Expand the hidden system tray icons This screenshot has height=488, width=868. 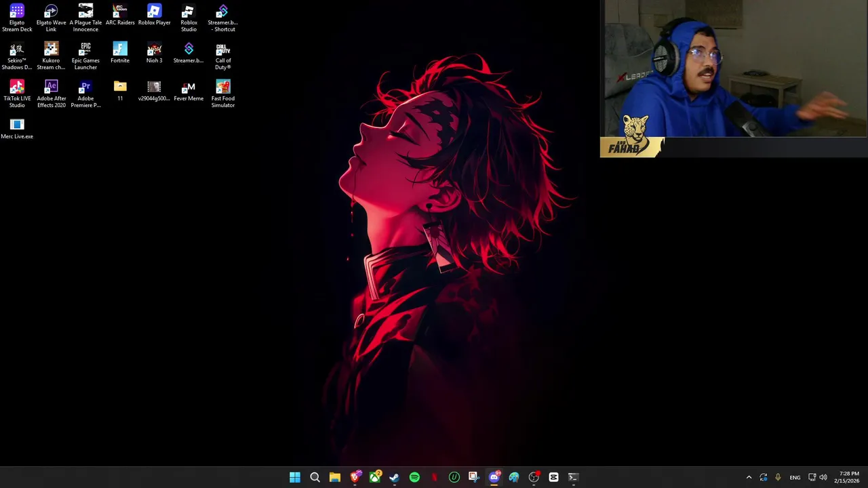[x=749, y=477]
